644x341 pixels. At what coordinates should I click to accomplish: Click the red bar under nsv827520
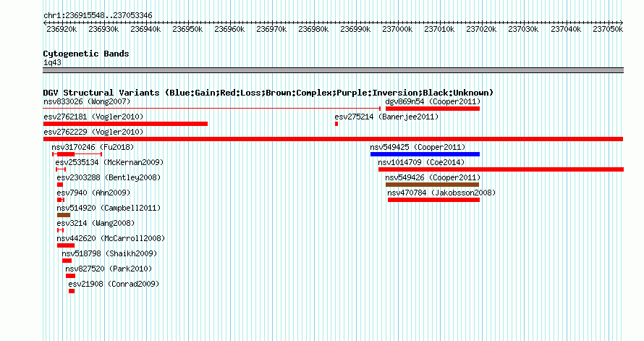[70, 276]
